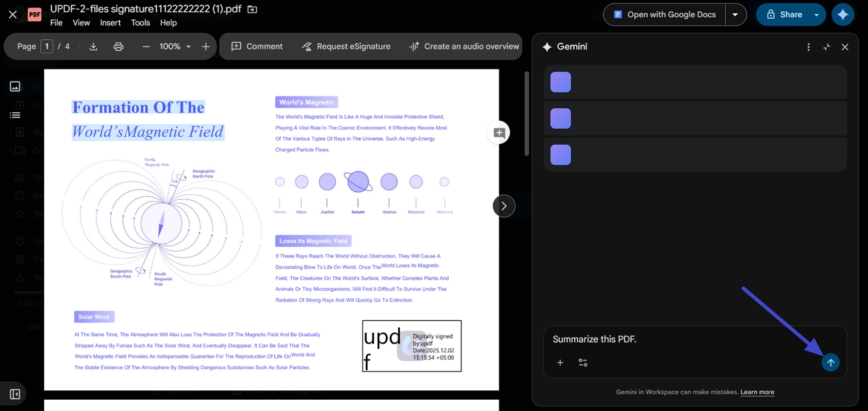Viewport: 868px width, 411px height.
Task: Close the PDF preview with the X icon
Action: [13, 15]
